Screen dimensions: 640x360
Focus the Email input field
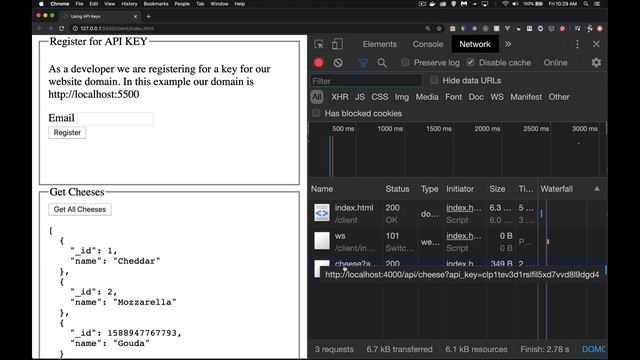116,118
